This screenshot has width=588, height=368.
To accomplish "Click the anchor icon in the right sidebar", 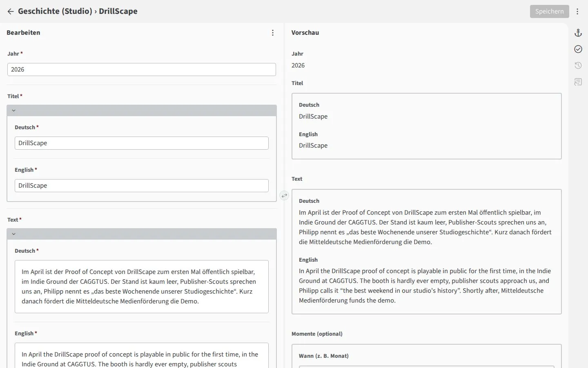I will tap(578, 33).
